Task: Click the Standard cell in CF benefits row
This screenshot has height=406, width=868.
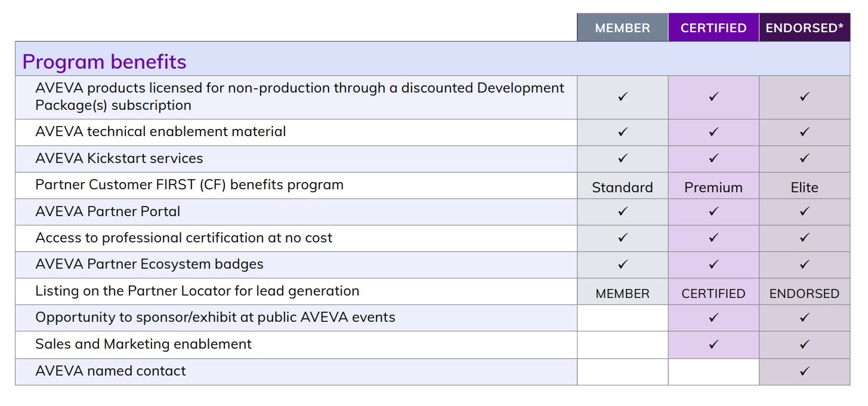Action: click(x=622, y=187)
